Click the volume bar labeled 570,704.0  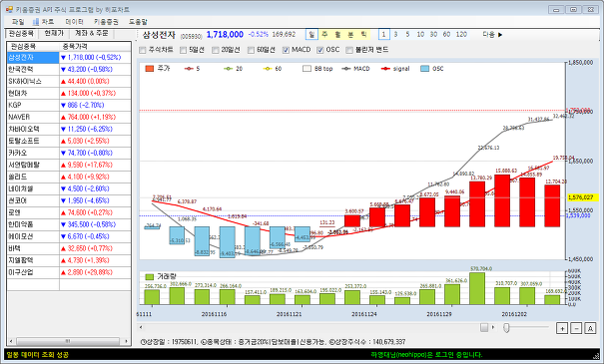[477, 288]
